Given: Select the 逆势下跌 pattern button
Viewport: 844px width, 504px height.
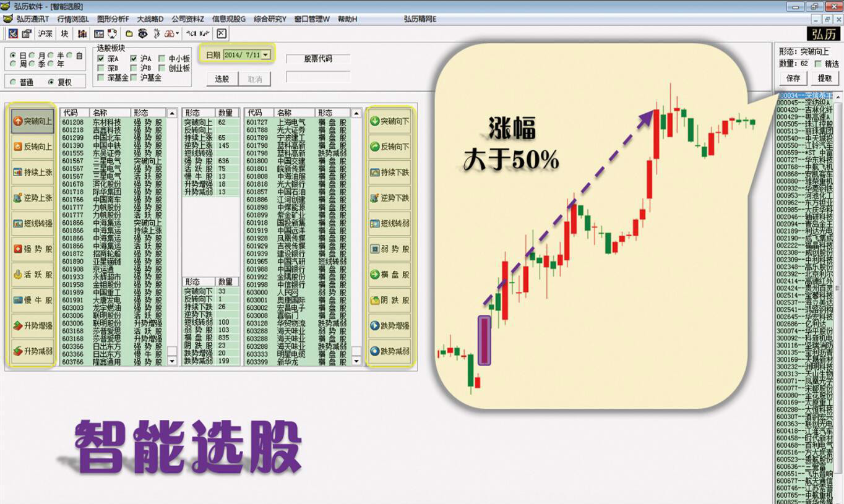Looking at the screenshot, I should [x=389, y=198].
